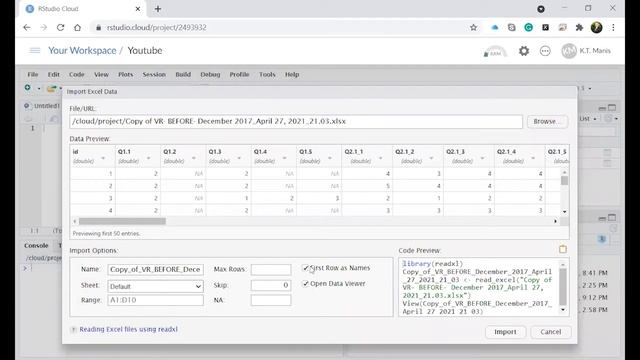Open the Plots menu
Screen dimensions: 640x360
pos(125,74)
